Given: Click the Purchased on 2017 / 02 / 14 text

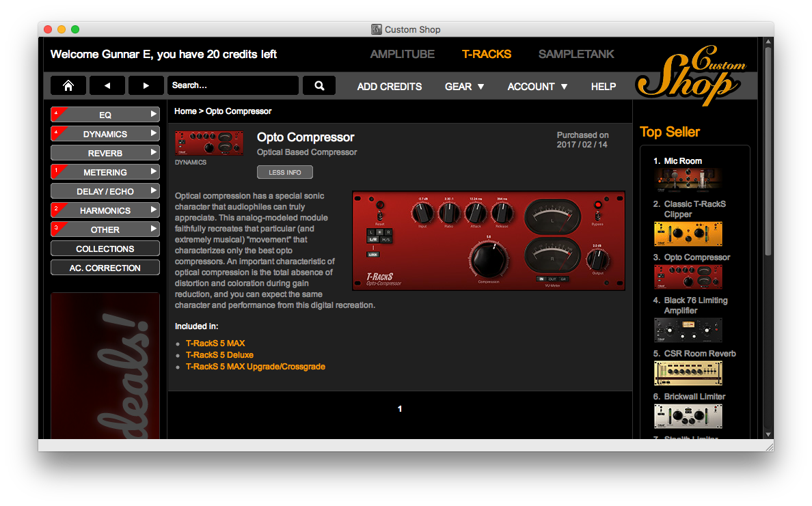Looking at the screenshot, I should pos(582,140).
